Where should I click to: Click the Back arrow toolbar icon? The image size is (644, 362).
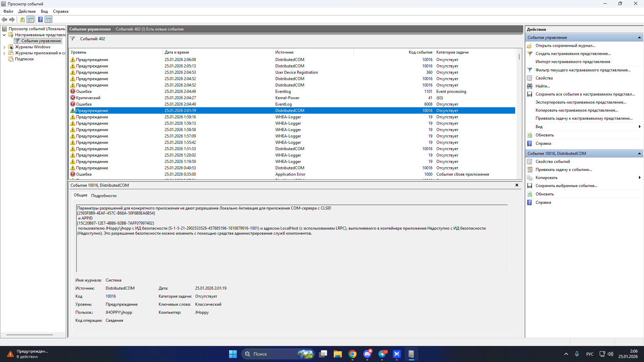click(4, 19)
